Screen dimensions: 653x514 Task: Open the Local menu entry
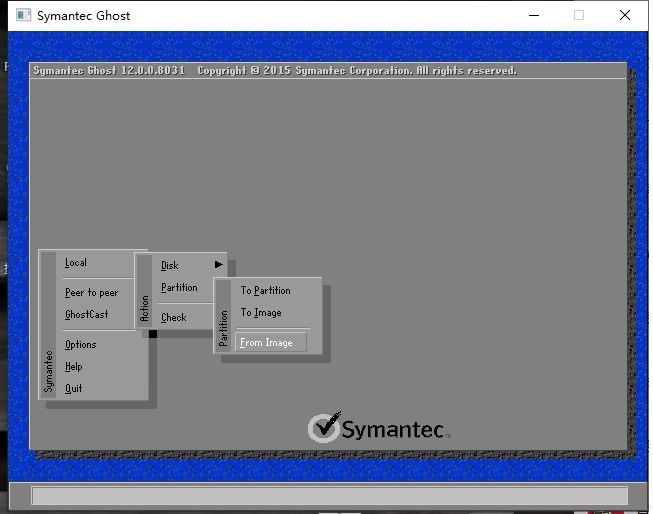[76, 263]
